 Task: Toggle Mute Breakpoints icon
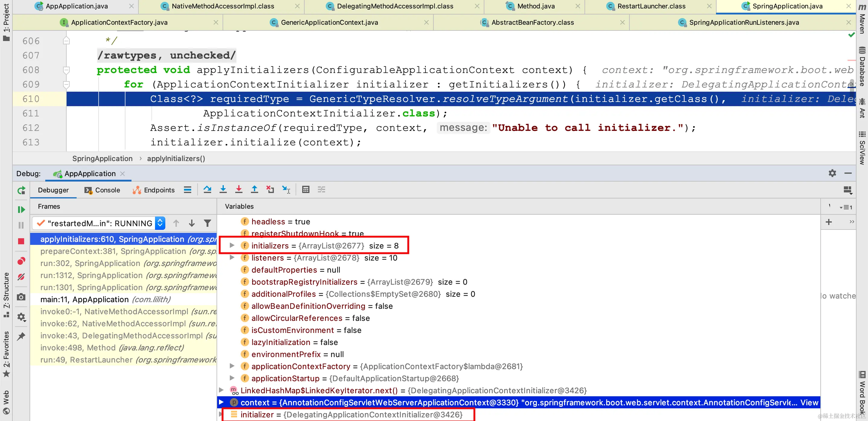21,277
